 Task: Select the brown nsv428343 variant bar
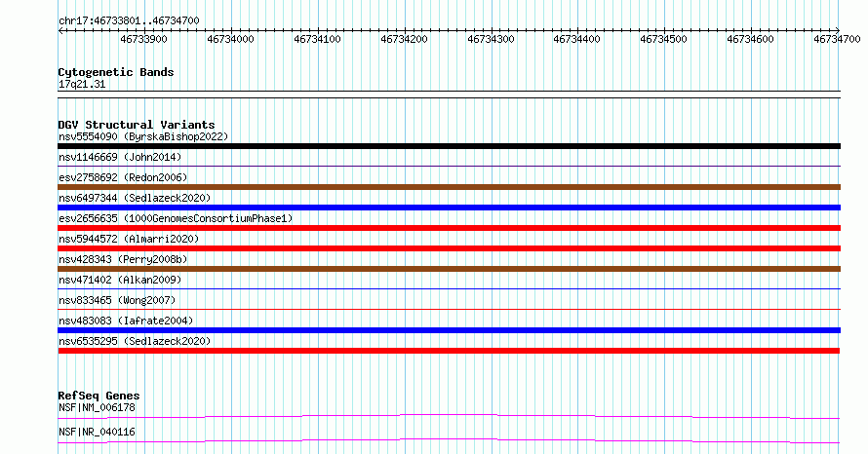coord(449,269)
